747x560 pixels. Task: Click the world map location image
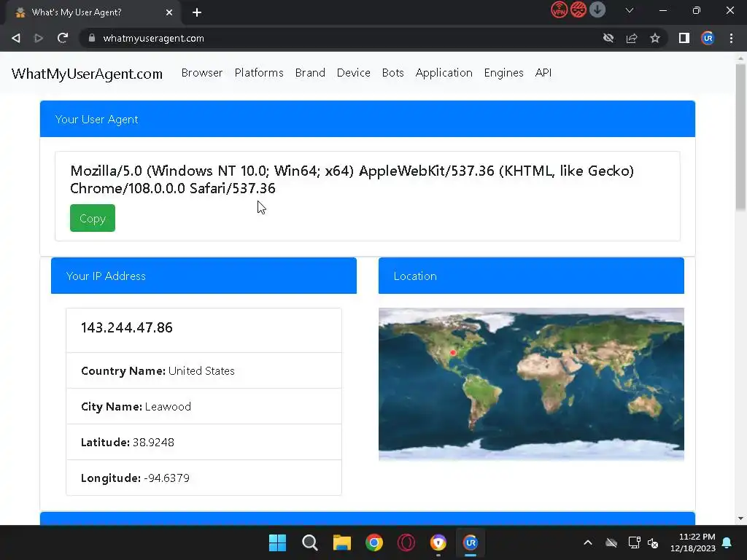coord(531,384)
